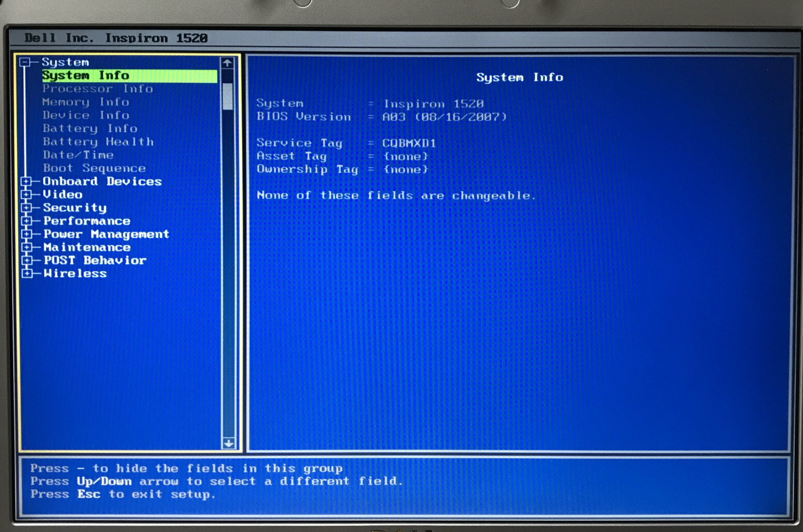Select the Onboard Devices label
Image resolution: width=803 pixels, height=532 pixels.
tap(102, 181)
